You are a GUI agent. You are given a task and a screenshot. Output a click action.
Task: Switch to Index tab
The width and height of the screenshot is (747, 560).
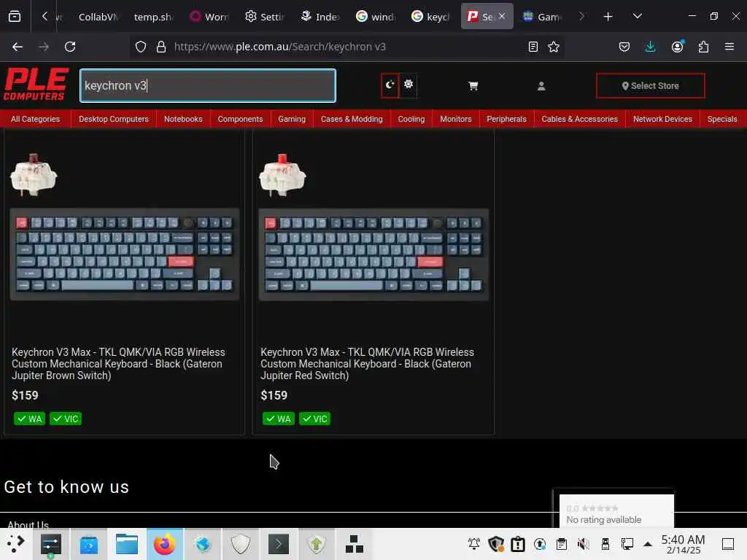tap(320, 17)
